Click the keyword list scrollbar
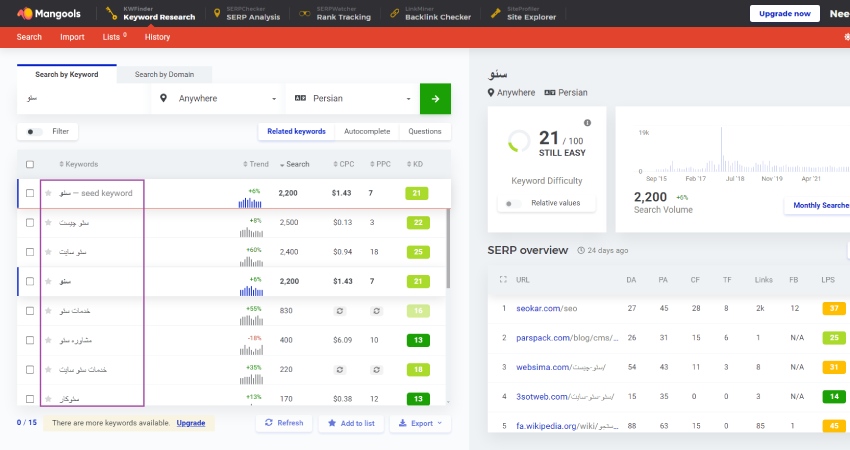This screenshot has height=450, width=850. pos(448,248)
